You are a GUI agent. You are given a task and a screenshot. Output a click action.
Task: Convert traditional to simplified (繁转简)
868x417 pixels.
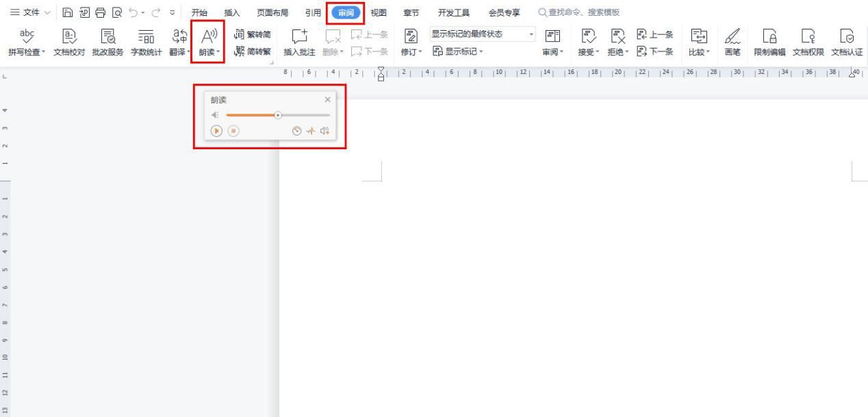coord(252,34)
